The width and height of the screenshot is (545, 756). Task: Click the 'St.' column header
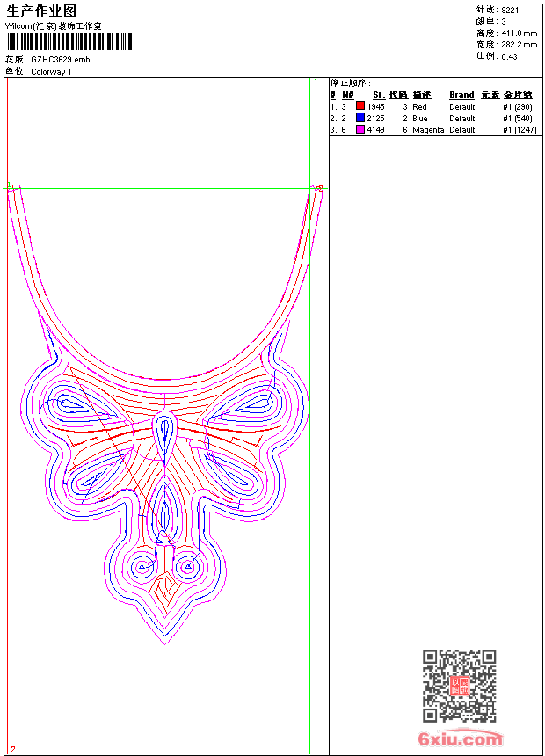[379, 95]
